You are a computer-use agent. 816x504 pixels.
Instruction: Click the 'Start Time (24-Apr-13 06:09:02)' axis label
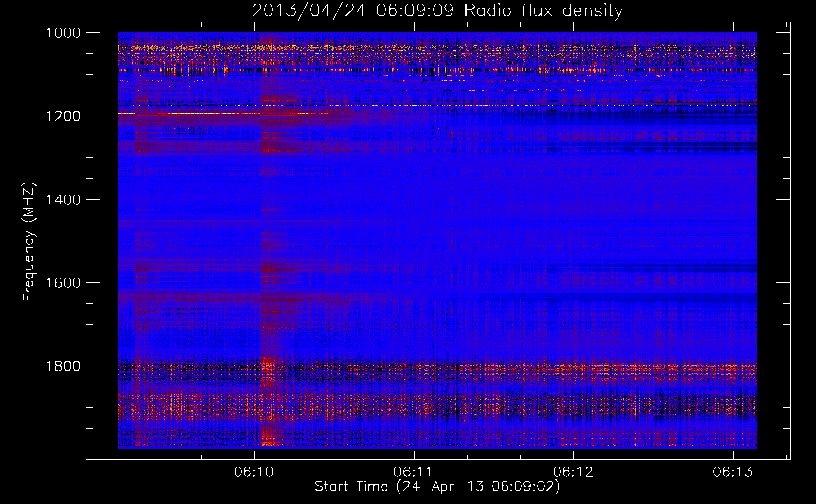coord(437,486)
